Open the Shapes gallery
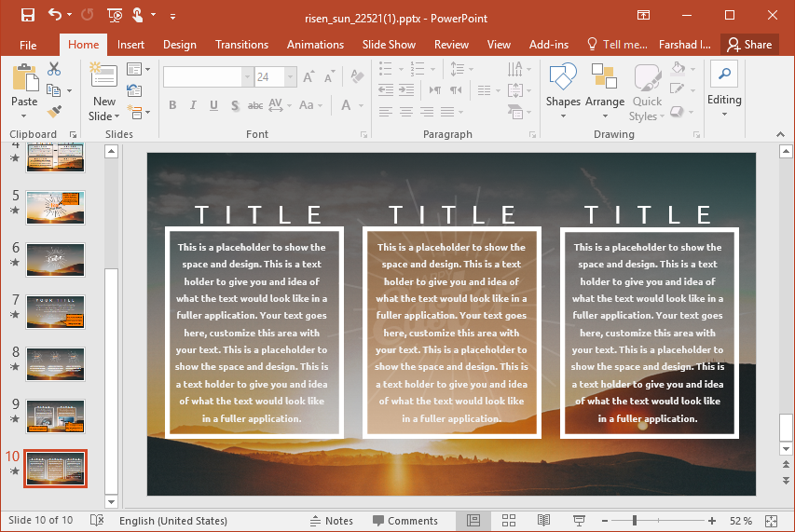The height and width of the screenshot is (532, 795). [563, 87]
